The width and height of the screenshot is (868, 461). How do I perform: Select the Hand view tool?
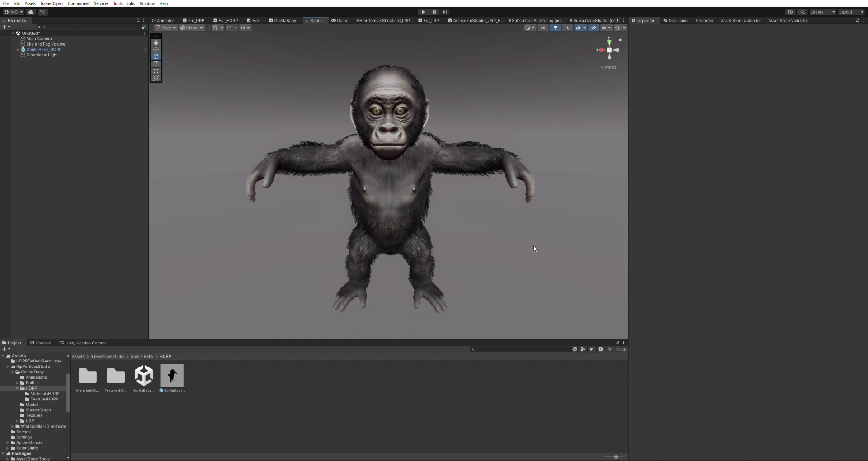[156, 42]
